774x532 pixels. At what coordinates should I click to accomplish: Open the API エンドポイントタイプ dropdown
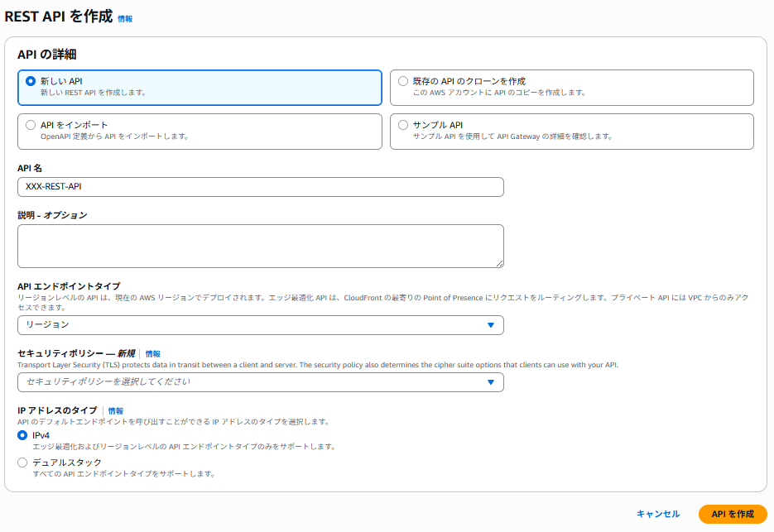click(x=261, y=324)
